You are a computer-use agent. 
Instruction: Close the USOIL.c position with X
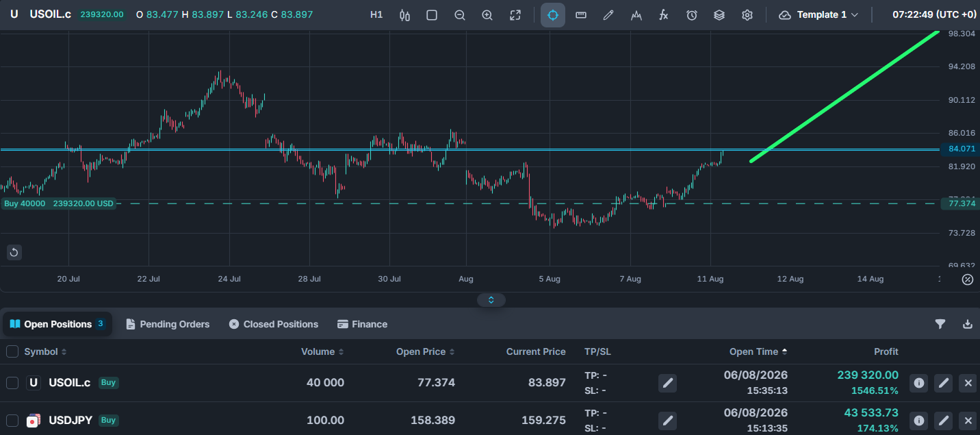968,383
